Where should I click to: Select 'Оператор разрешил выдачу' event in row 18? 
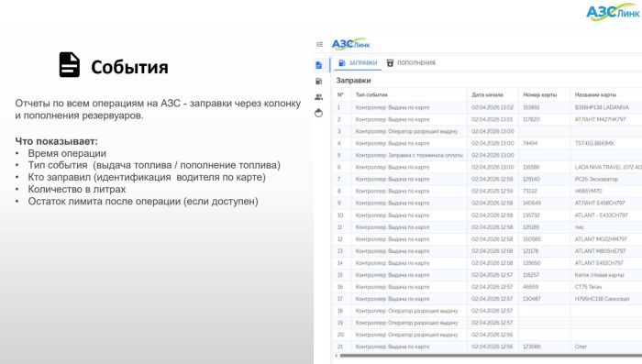[406, 311]
